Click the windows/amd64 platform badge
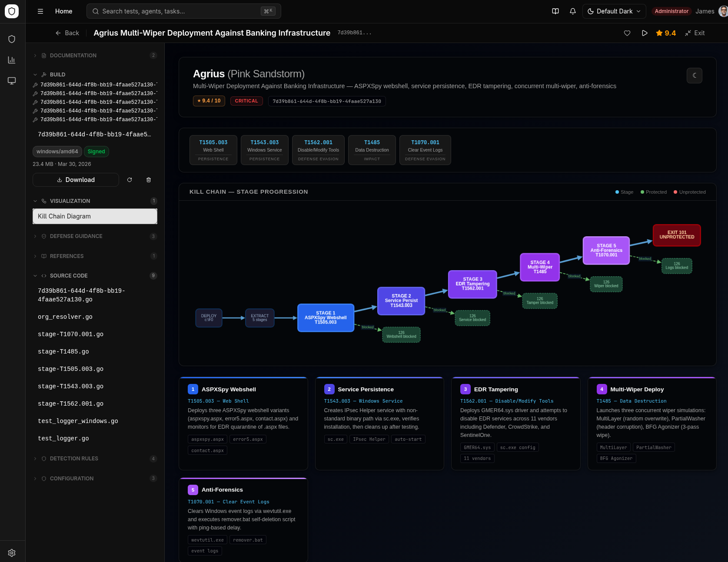 (57, 152)
